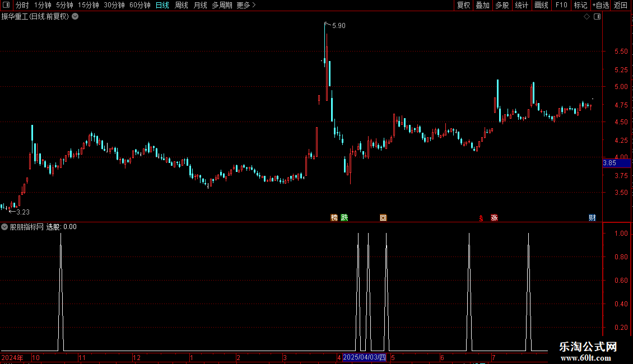Click the 榜 event marker icon
This screenshot has width=633, height=364.
click(x=334, y=218)
